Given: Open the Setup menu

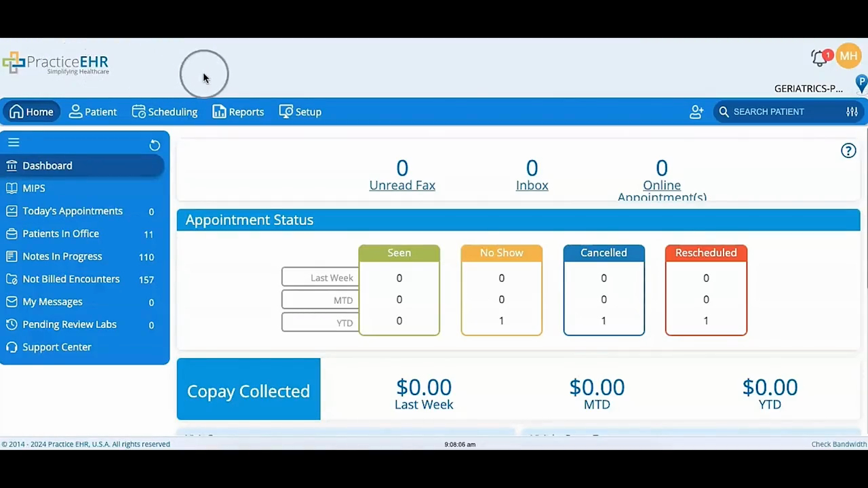Looking at the screenshot, I should [300, 112].
